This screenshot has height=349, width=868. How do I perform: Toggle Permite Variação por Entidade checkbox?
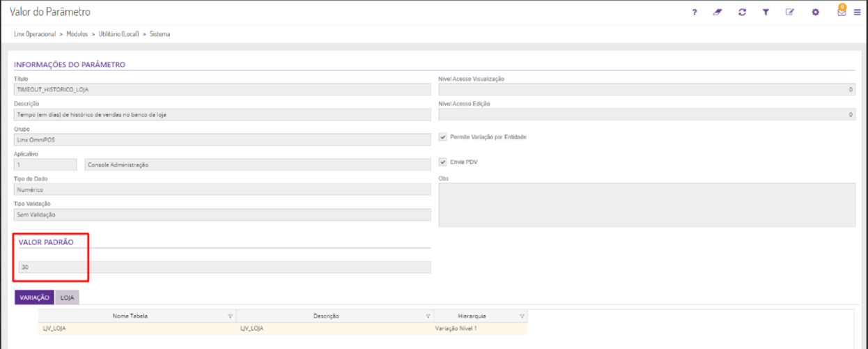coord(443,137)
